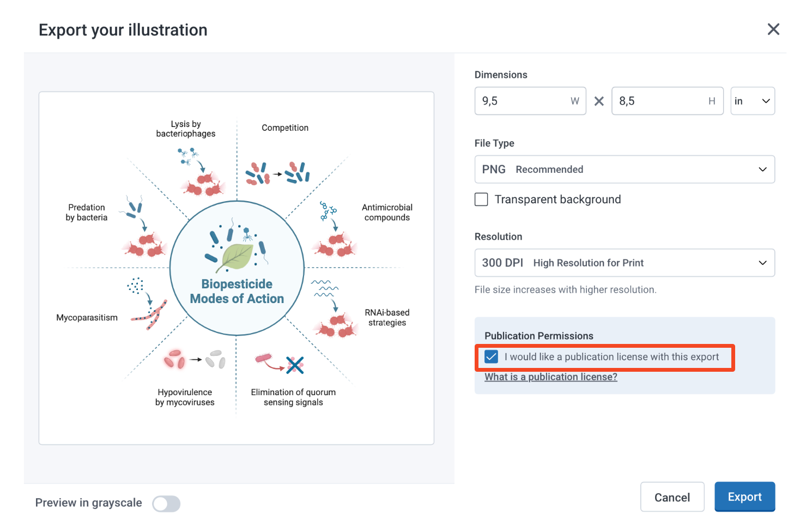
Task: Close the export dialog with the X icon
Action: coord(773,29)
